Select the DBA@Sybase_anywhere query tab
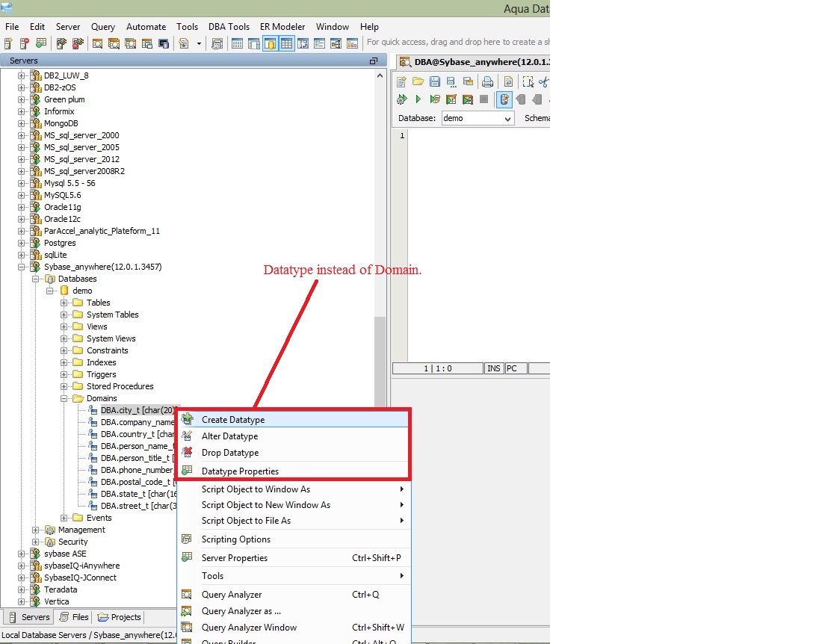The width and height of the screenshot is (828, 644). (474, 62)
